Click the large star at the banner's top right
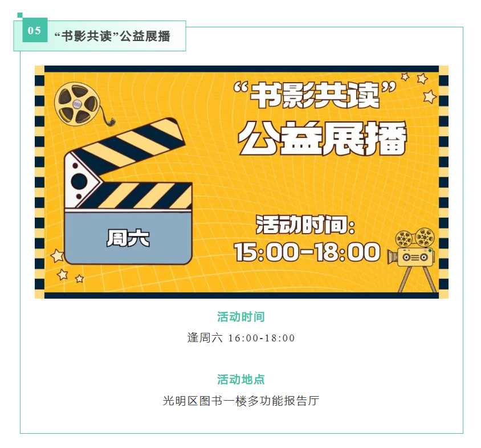Image resolution: width=481 pixels, height=448 pixels. (430, 97)
